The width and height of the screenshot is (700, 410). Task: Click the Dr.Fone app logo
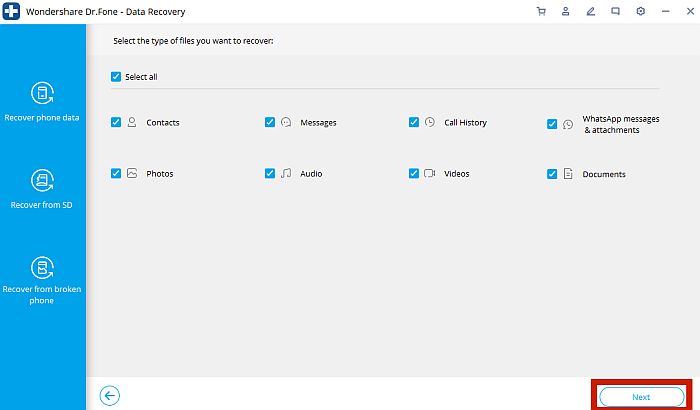[11, 11]
